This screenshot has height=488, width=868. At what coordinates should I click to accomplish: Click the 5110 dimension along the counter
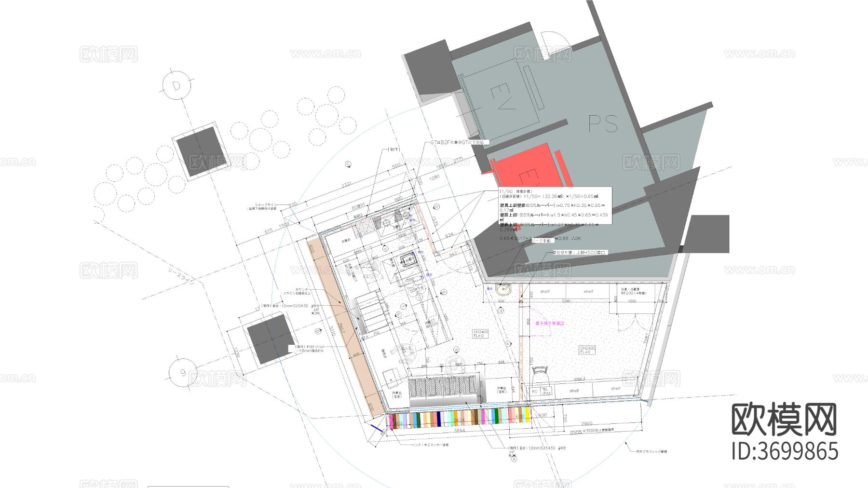pos(332,331)
